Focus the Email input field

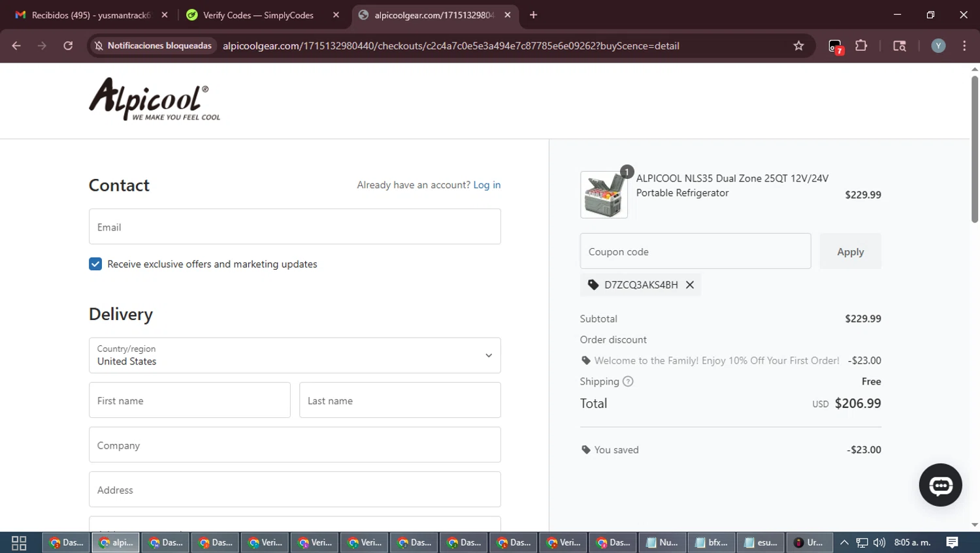[295, 227]
